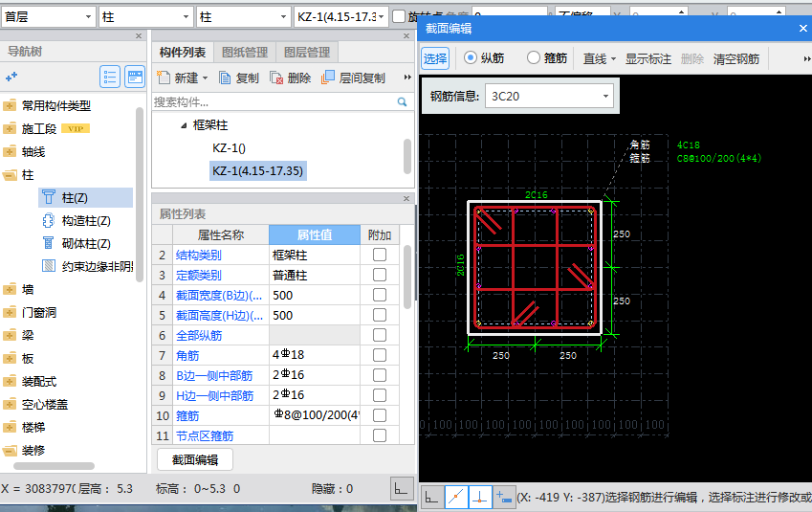Select 构造柱(Z) icon in tree

point(48,221)
